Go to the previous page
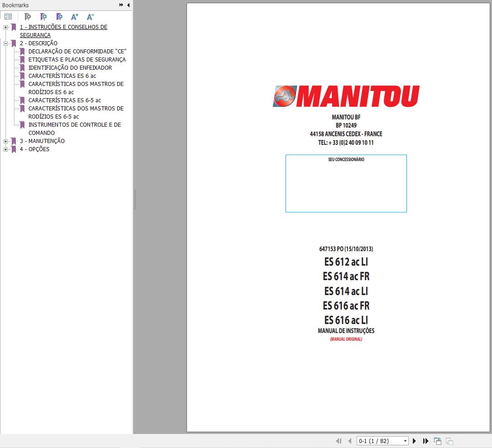This screenshot has height=448, width=492. coord(349,441)
